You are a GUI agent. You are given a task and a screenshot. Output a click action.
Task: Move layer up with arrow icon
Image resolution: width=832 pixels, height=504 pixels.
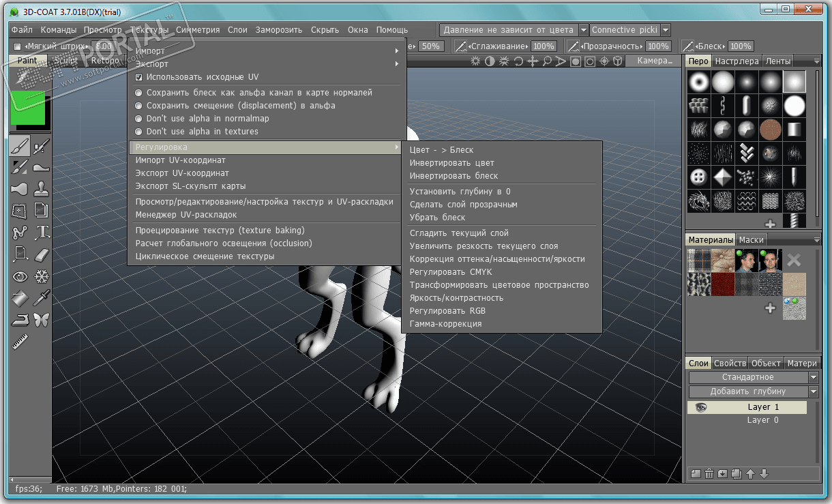pyautogui.click(x=750, y=474)
